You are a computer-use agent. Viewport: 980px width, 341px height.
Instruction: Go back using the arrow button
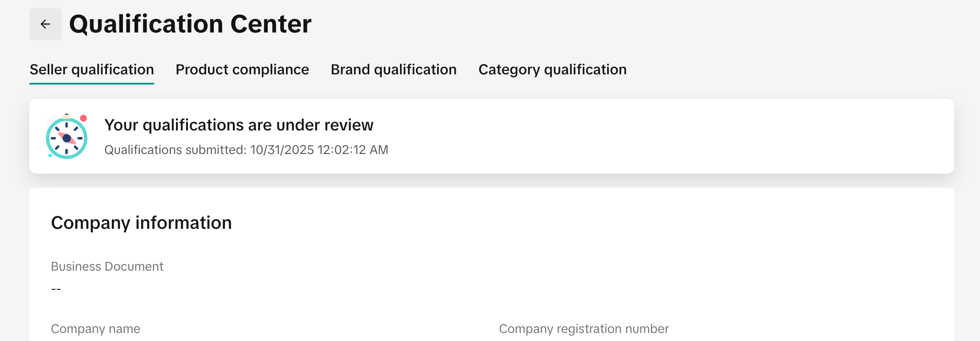[x=45, y=24]
